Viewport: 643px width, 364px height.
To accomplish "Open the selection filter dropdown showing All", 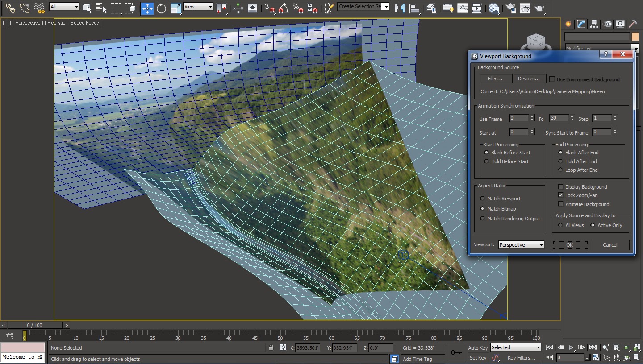I will point(64,7).
